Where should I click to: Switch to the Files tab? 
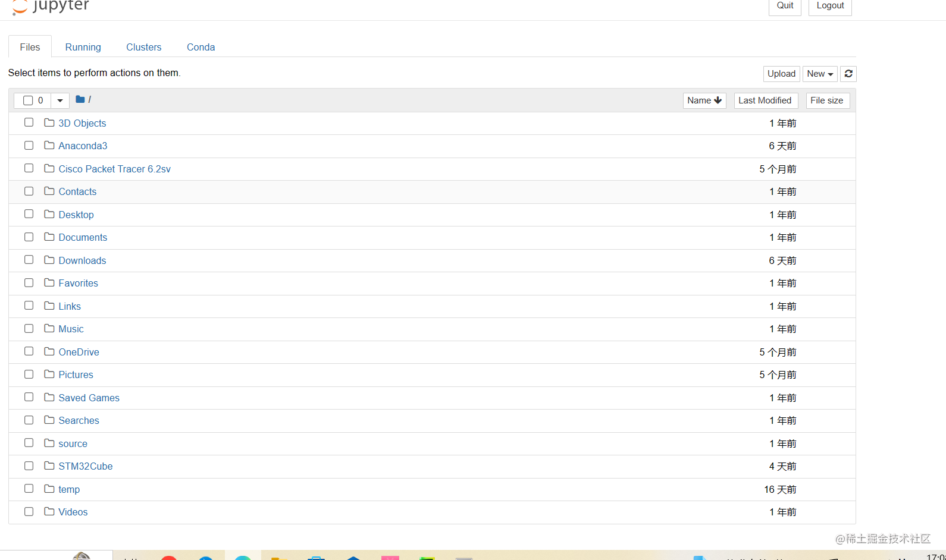coord(30,47)
